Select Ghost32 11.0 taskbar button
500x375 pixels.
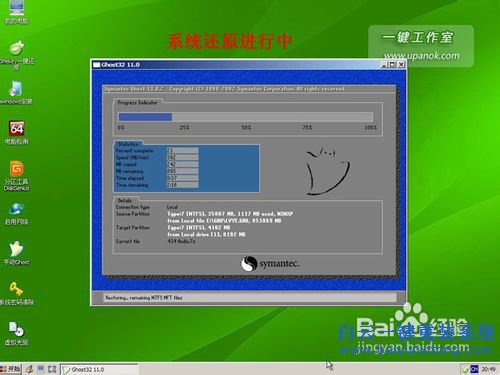coord(99,369)
